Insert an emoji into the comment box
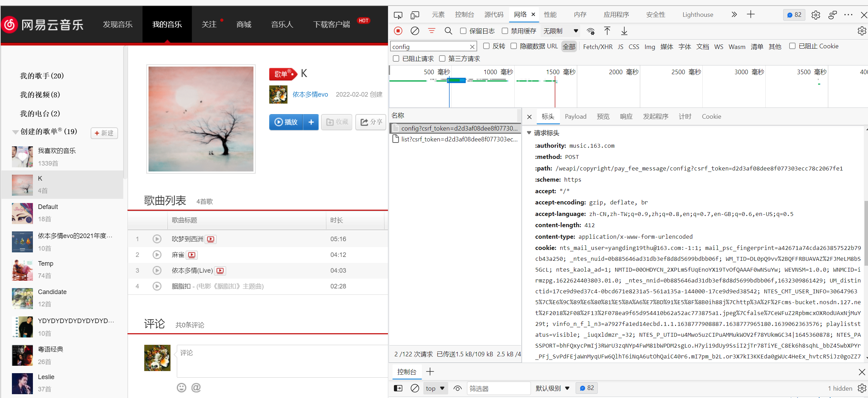This screenshot has width=868, height=398. [181, 387]
